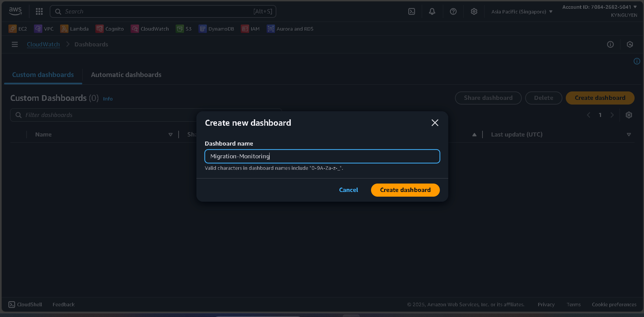Open the CloudWatch breadcrumb link
The image size is (644, 317).
[x=43, y=44]
